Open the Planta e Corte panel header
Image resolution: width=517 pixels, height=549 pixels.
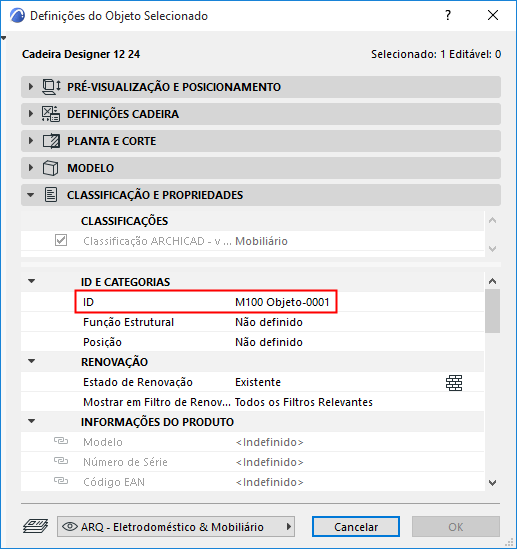(x=261, y=141)
